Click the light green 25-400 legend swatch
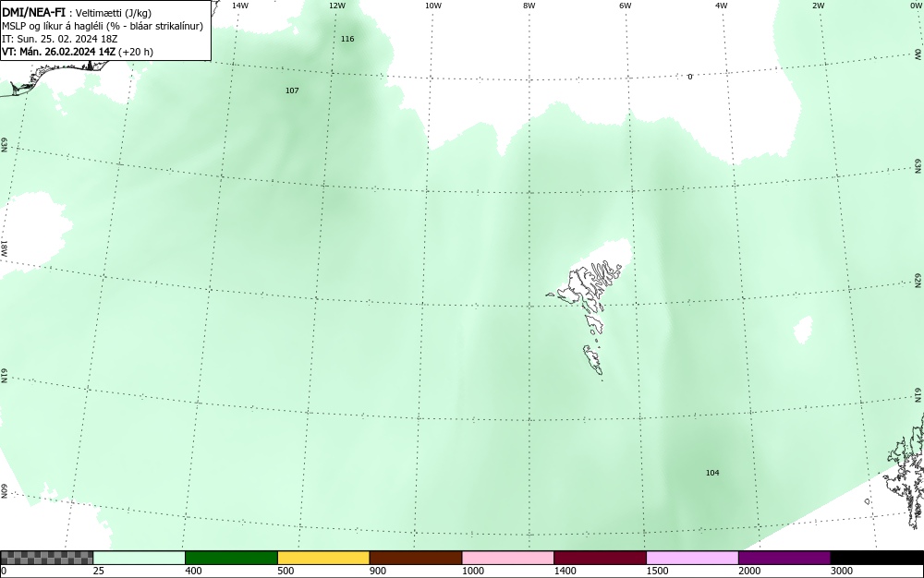 tap(140, 558)
